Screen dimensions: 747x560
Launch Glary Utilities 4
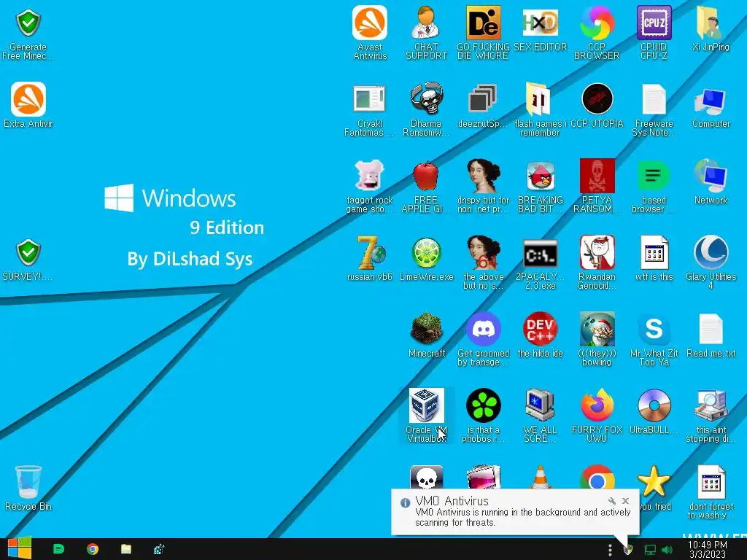[x=711, y=262]
